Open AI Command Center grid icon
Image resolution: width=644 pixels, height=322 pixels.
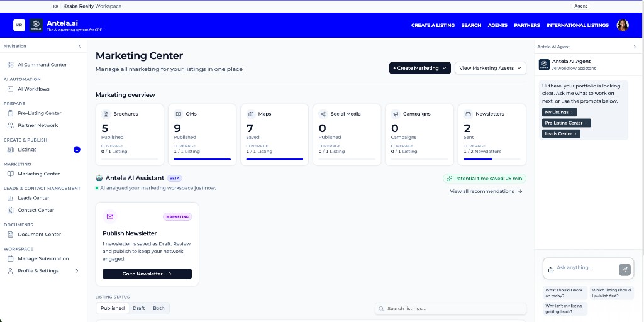coord(10,65)
